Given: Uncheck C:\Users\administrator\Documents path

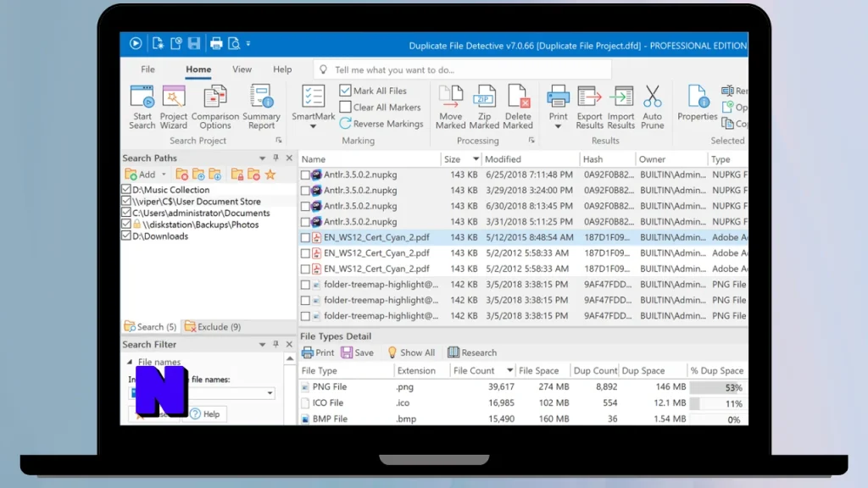Looking at the screenshot, I should [126, 213].
